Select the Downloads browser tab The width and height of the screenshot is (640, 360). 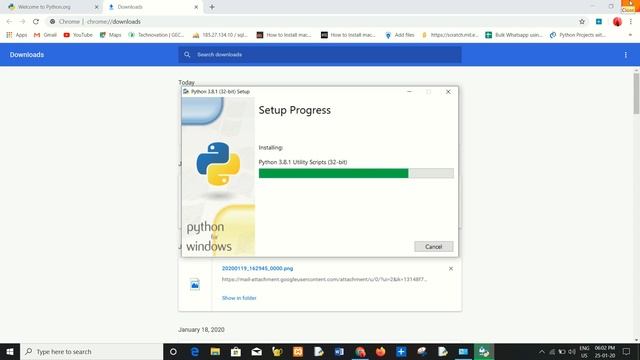[130, 7]
